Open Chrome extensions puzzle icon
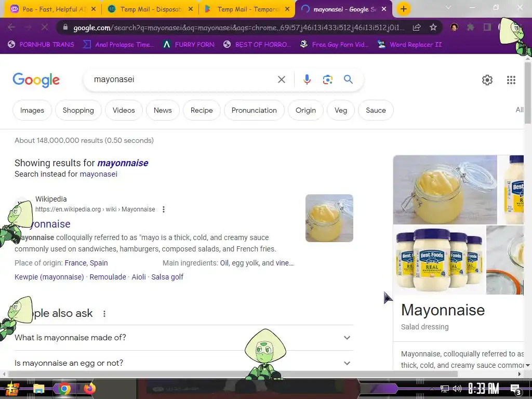 click(470, 27)
